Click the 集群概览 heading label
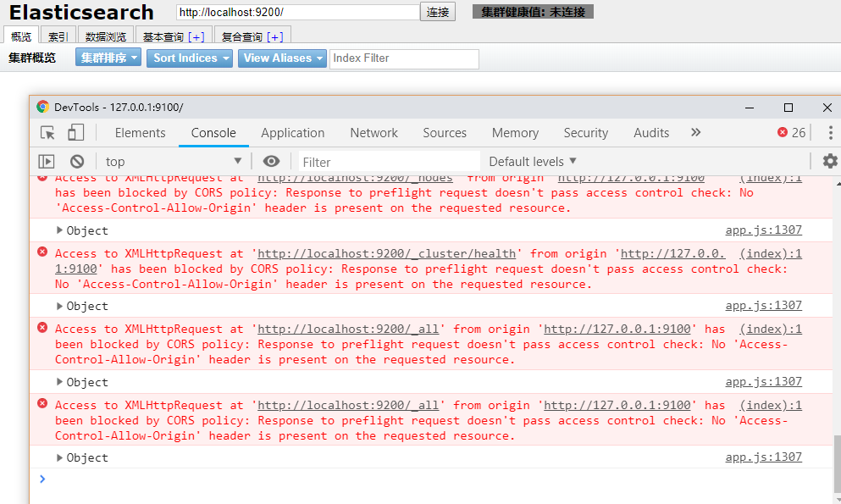Viewport: 841px width, 504px height. [32, 58]
